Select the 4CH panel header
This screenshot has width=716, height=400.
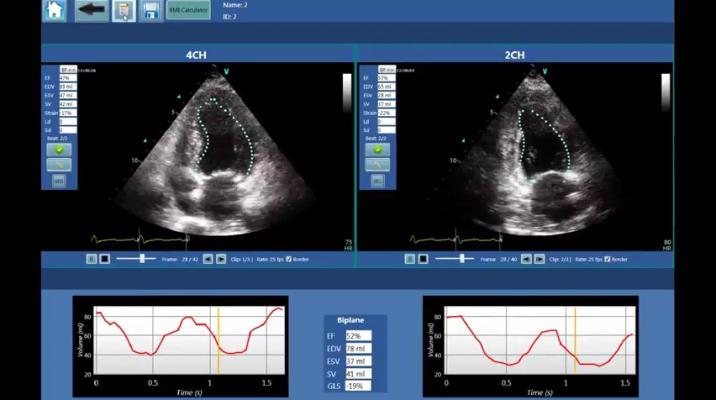[x=198, y=54]
